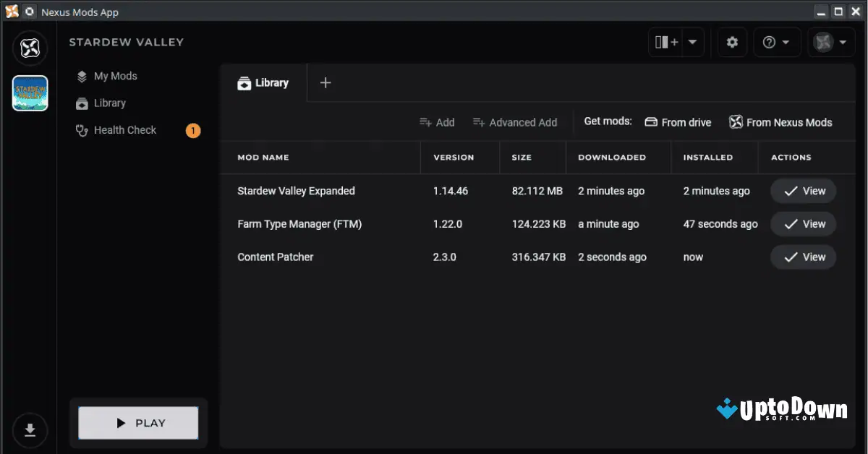Open a new tab with the plus button
868x454 pixels.
325,82
